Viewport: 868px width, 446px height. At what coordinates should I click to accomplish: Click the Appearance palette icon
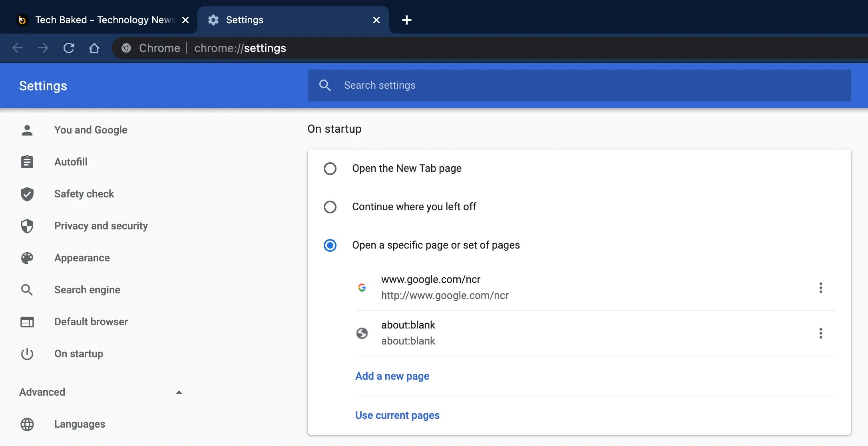[27, 258]
